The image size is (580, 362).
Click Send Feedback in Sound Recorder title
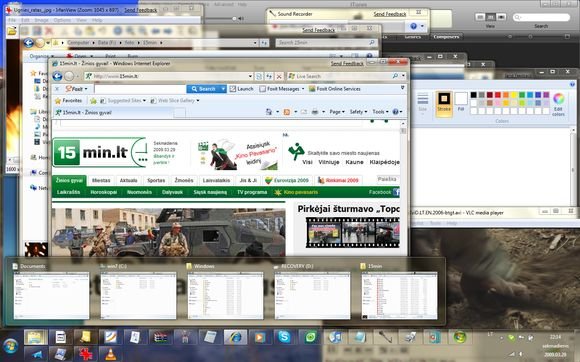tap(390, 14)
